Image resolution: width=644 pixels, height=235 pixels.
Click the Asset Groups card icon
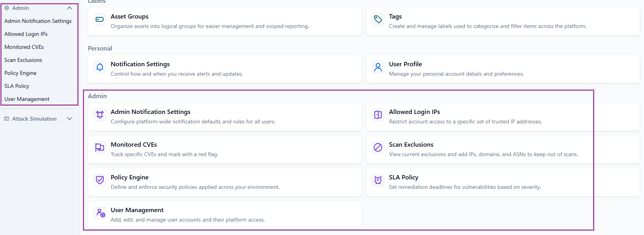(x=100, y=19)
